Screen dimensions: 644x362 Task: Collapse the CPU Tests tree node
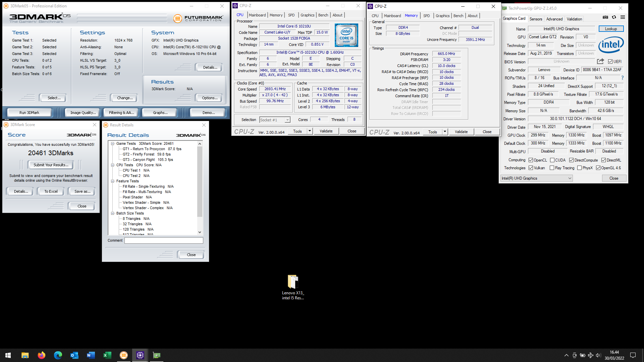(x=113, y=165)
